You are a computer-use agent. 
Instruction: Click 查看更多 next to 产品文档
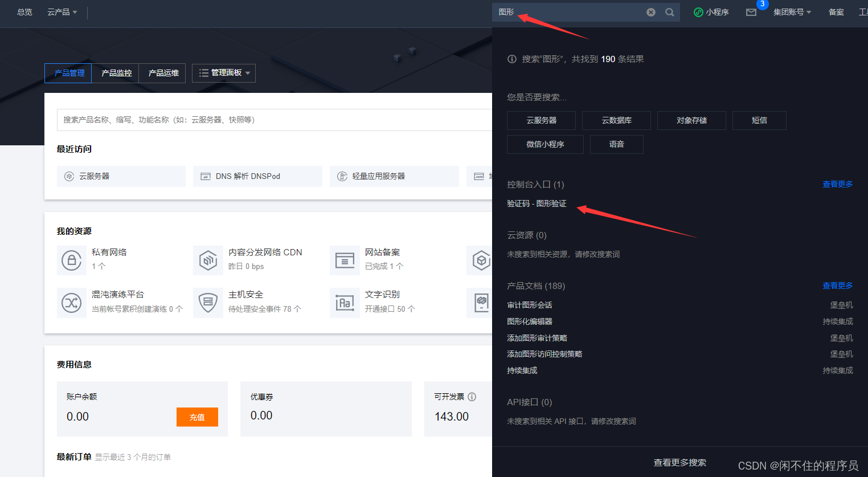pyautogui.click(x=837, y=286)
